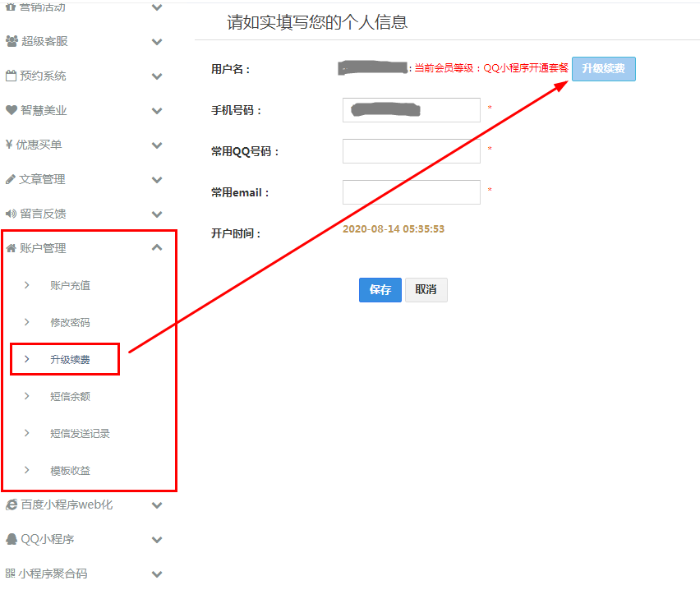Select the 小程序聚合码 menu label
This screenshot has height=599, width=700.
click(x=53, y=574)
